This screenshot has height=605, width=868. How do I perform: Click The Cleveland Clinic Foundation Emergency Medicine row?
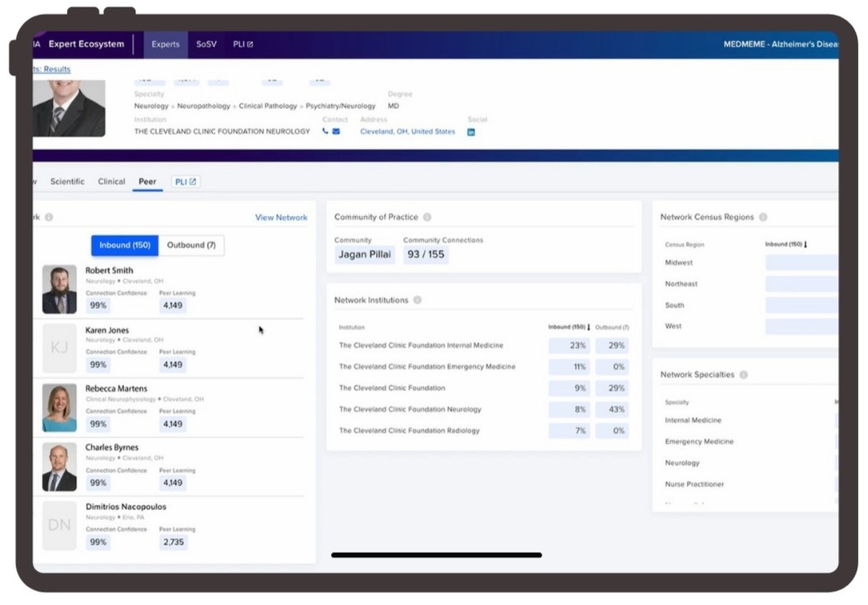point(483,367)
